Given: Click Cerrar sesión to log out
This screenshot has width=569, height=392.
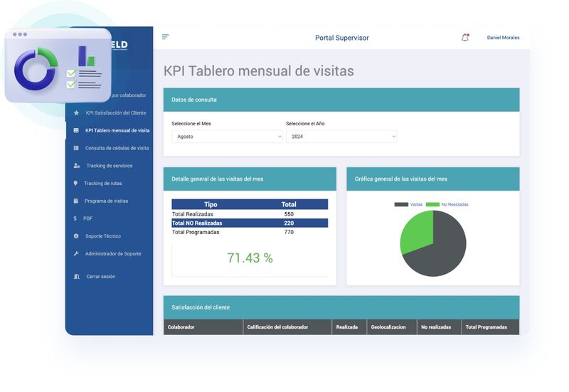Looking at the screenshot, I should tap(101, 277).
